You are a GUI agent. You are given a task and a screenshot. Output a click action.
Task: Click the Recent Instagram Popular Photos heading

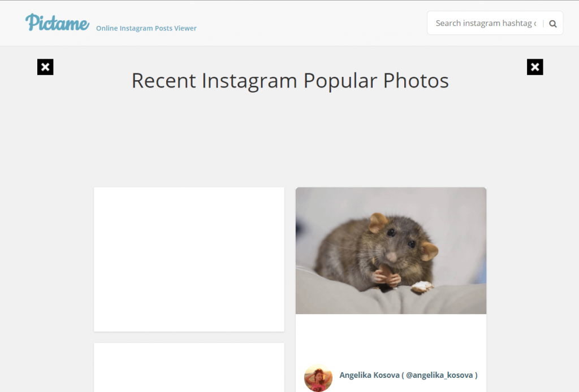[290, 80]
